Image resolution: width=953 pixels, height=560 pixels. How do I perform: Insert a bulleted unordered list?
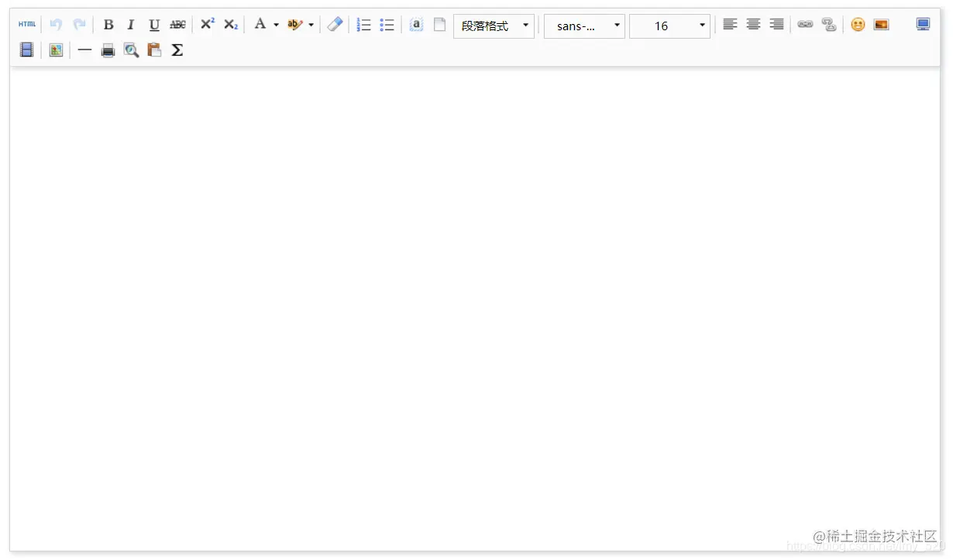[387, 25]
